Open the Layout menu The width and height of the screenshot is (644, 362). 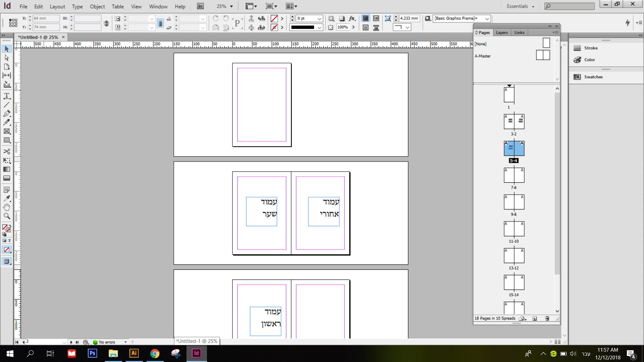[57, 6]
